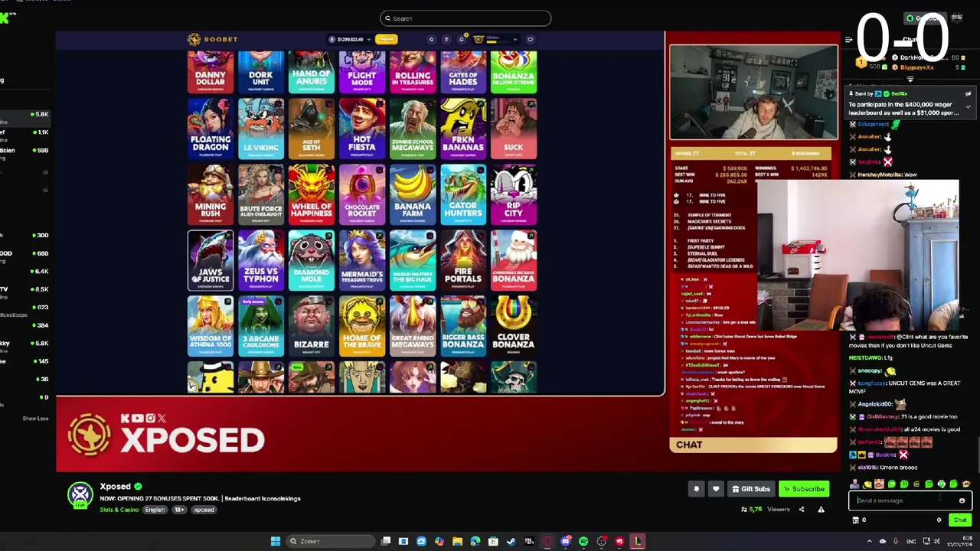Open the Roobet search icon
This screenshot has width=980, height=551.
(431, 39)
